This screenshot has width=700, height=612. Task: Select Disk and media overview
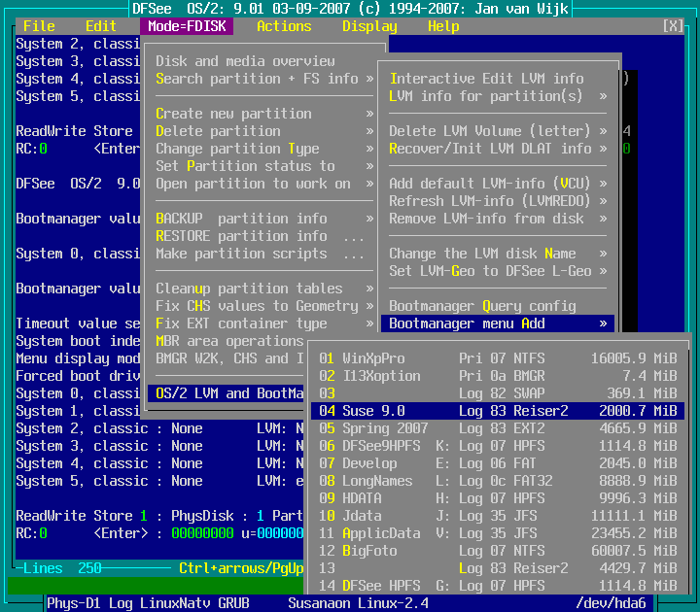(245, 61)
